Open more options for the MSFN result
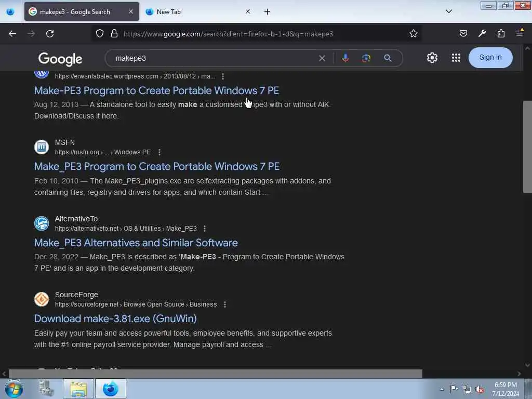 pos(159,152)
